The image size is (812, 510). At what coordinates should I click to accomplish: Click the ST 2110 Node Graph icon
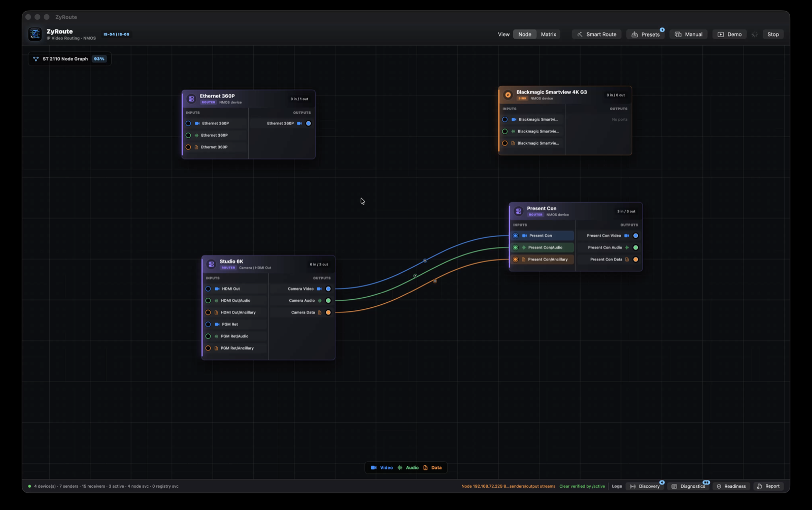pos(36,59)
